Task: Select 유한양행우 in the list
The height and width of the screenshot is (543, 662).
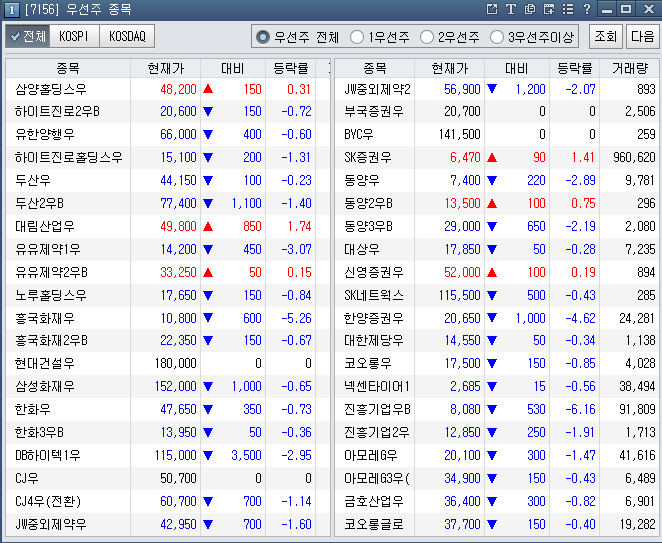Action: (x=45, y=135)
